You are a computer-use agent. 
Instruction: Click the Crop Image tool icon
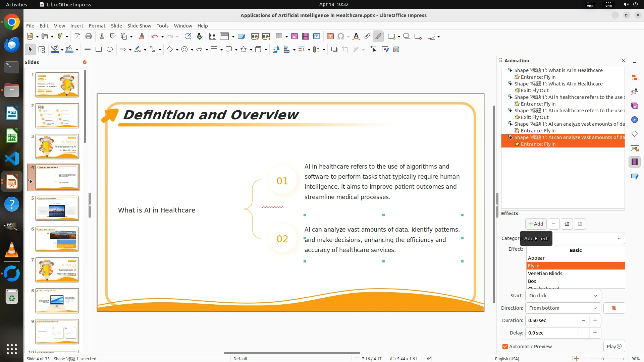tap(345, 50)
